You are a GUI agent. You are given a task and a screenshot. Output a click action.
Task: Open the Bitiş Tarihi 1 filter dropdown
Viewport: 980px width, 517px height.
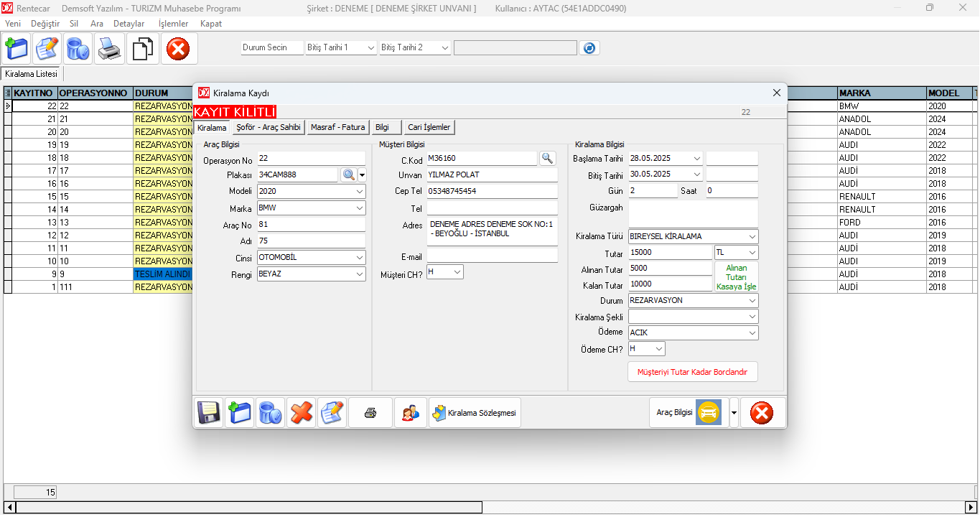tap(370, 48)
